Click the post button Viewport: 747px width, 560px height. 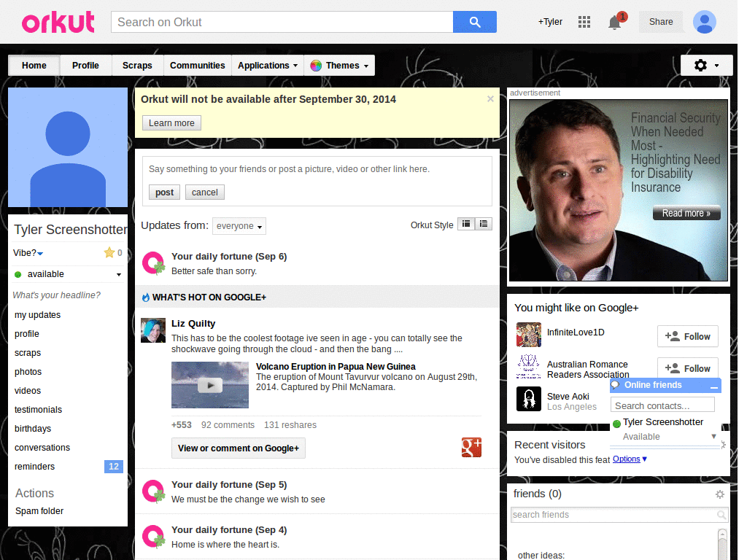[x=164, y=192]
